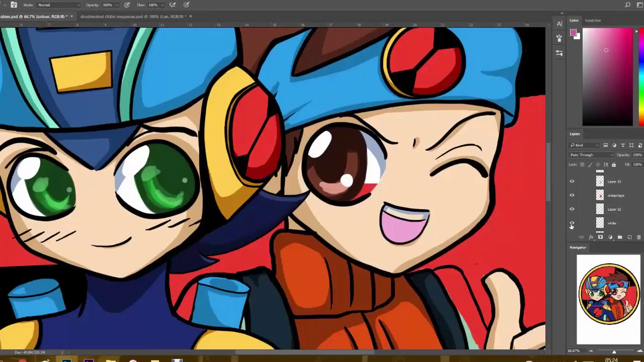
Task: Switch to the colour RGB/8 document tab
Action: [x=33, y=17]
